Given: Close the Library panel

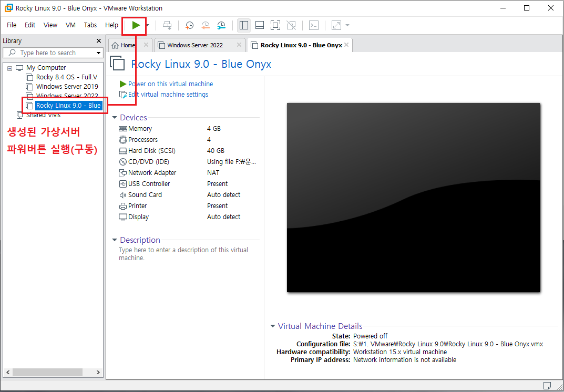Looking at the screenshot, I should click(99, 41).
